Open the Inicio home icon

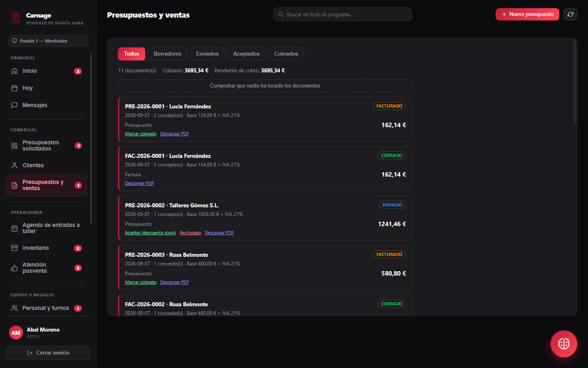click(14, 71)
